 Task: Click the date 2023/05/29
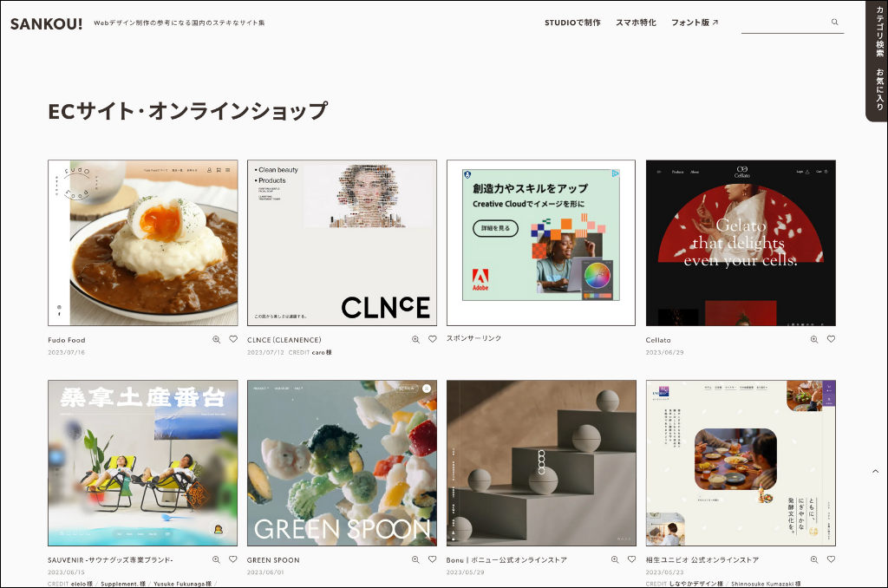465,572
